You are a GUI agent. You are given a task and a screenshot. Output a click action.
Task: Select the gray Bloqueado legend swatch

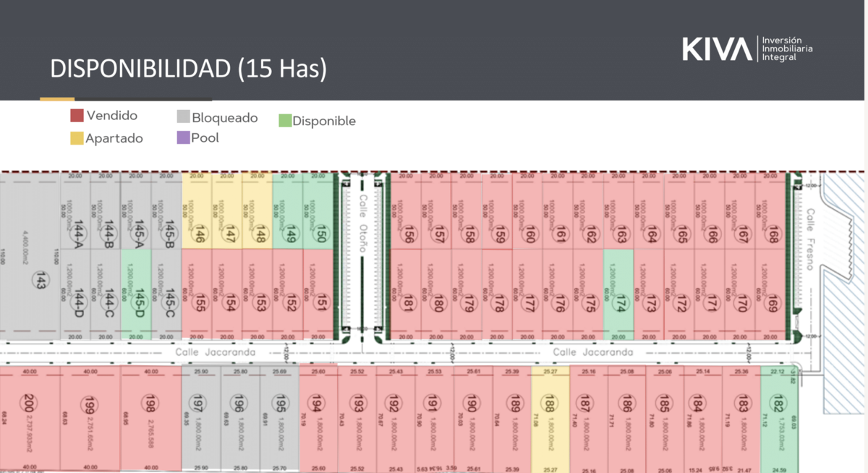coord(183,117)
